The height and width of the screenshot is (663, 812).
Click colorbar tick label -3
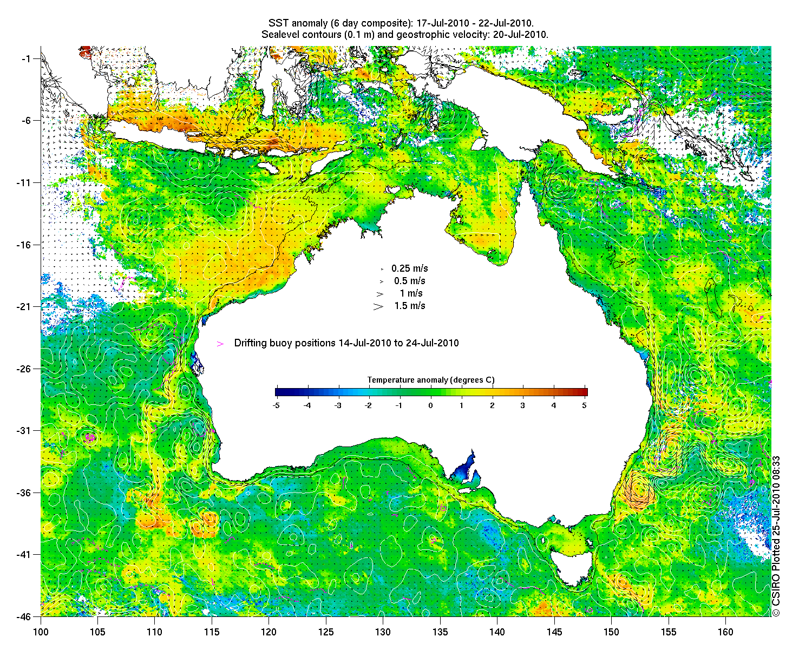(338, 405)
